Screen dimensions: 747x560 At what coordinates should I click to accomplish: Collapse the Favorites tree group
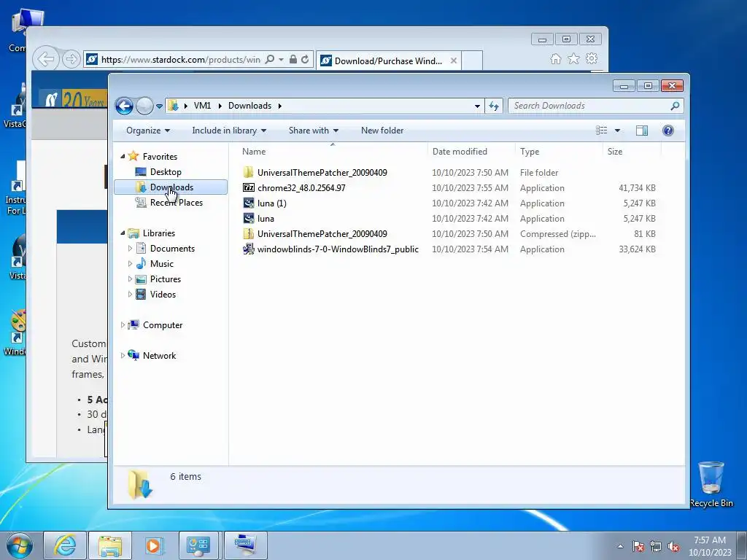pyautogui.click(x=123, y=156)
